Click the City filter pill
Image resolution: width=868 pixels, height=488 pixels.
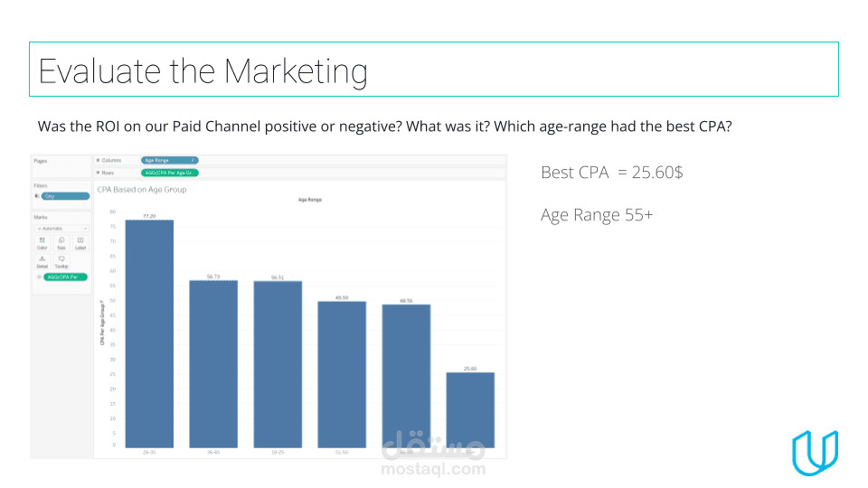(65, 196)
